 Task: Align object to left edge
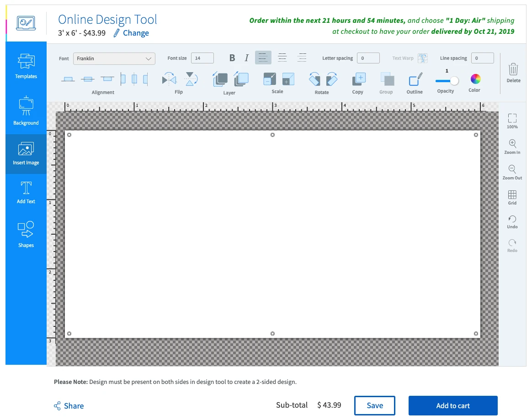click(123, 79)
